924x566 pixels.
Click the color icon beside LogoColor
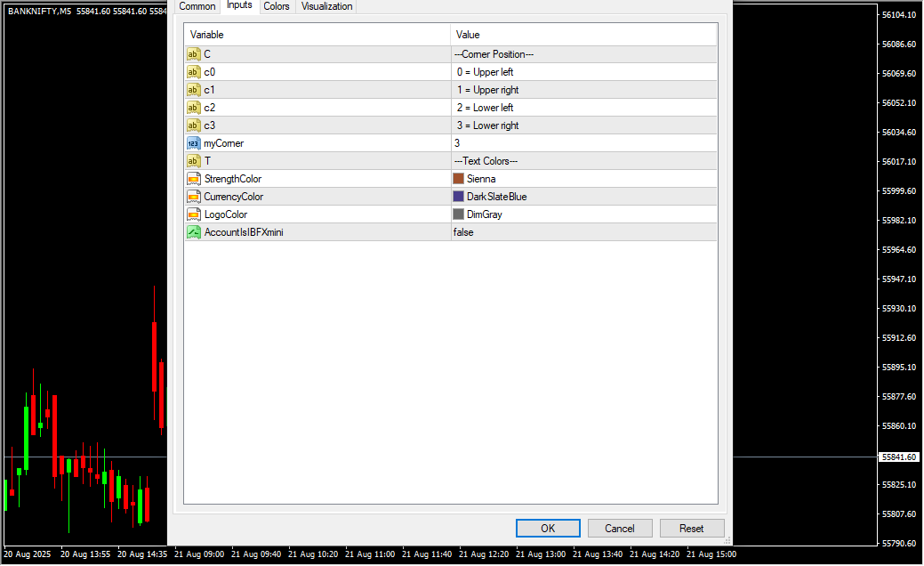click(193, 214)
